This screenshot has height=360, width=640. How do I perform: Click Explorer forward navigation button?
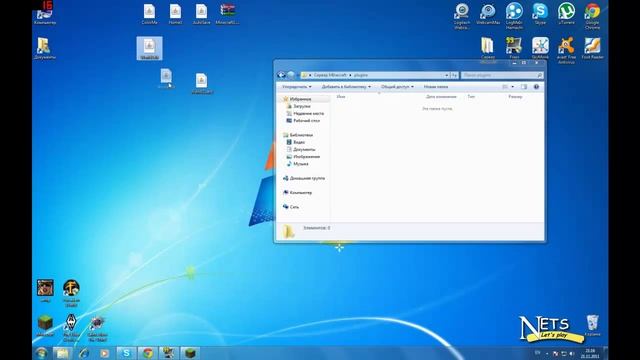[x=291, y=75]
